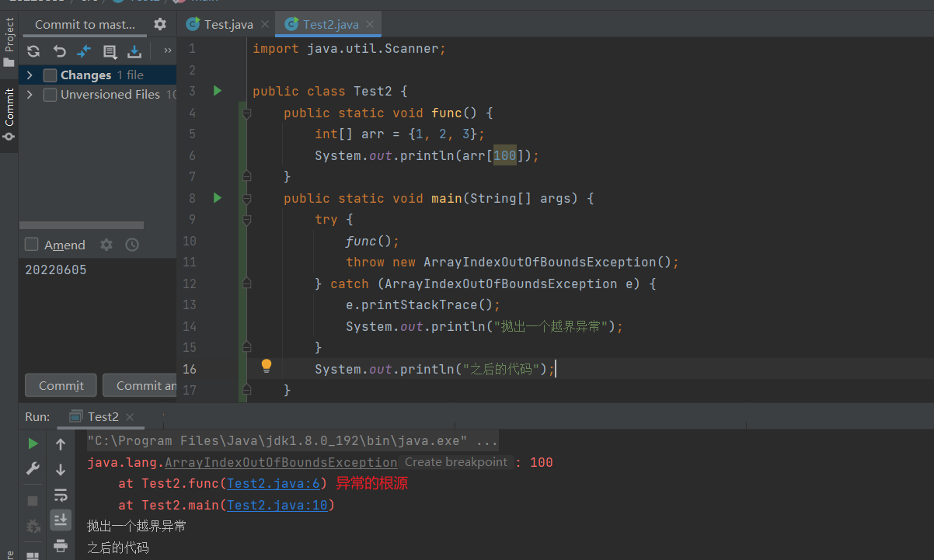Click the horizontal scrollbar in changes list
Screen dimensions: 934x560
(x=82, y=225)
